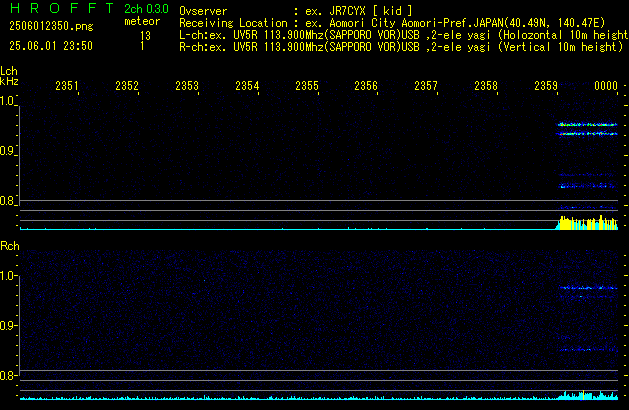Screen dimensions: 629x410
Task: Click the Lch 0.8 kHz axis label
Action: pyautogui.click(x=7, y=201)
